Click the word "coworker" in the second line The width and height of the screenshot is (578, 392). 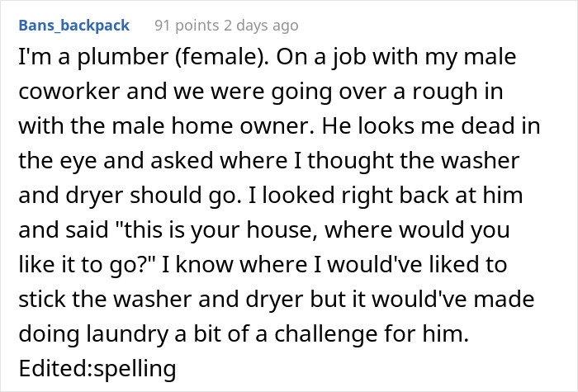point(69,92)
